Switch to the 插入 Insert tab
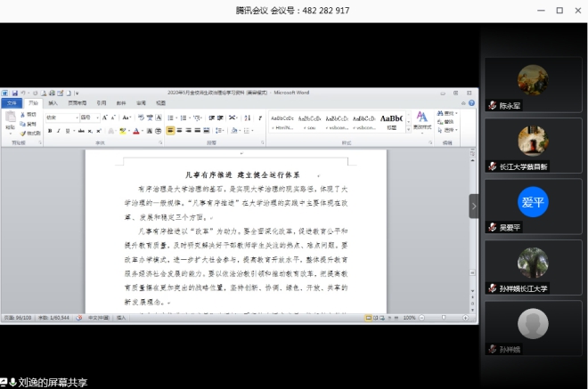The height and width of the screenshot is (389, 588). (x=53, y=103)
